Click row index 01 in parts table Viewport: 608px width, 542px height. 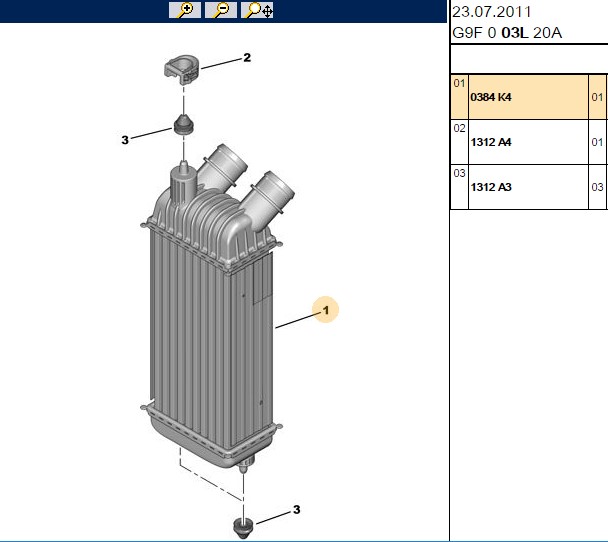[x=459, y=83]
